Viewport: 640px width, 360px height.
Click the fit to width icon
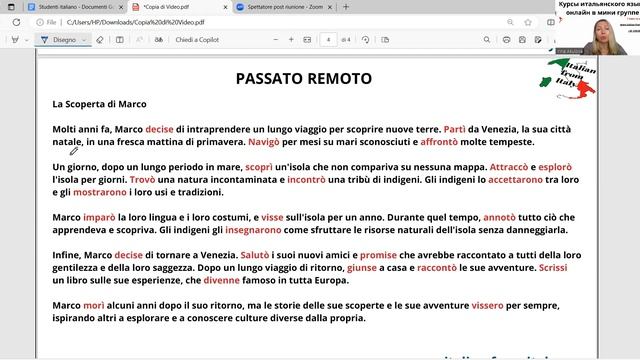coord(307,40)
